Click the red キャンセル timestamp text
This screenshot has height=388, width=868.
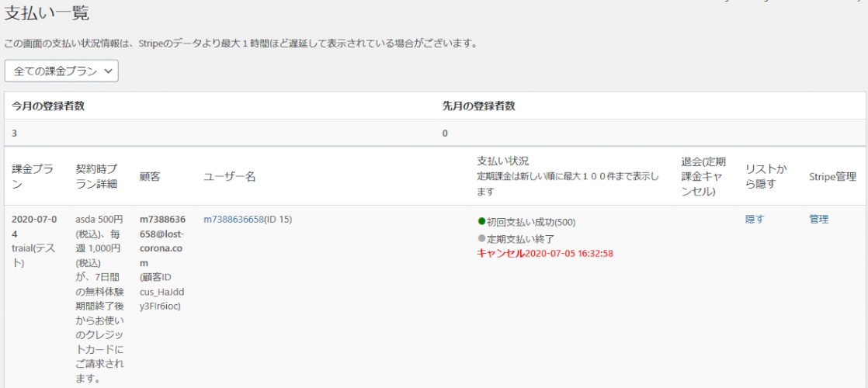pos(545,254)
